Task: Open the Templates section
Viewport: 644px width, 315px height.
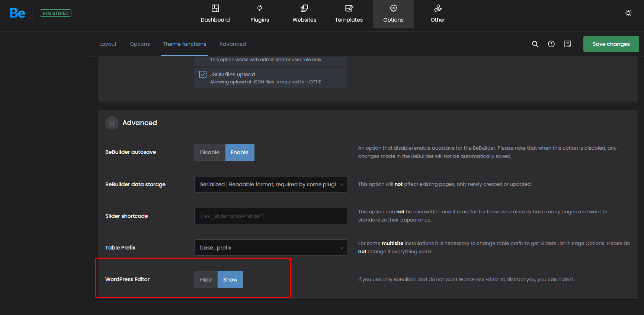Action: pos(349,14)
